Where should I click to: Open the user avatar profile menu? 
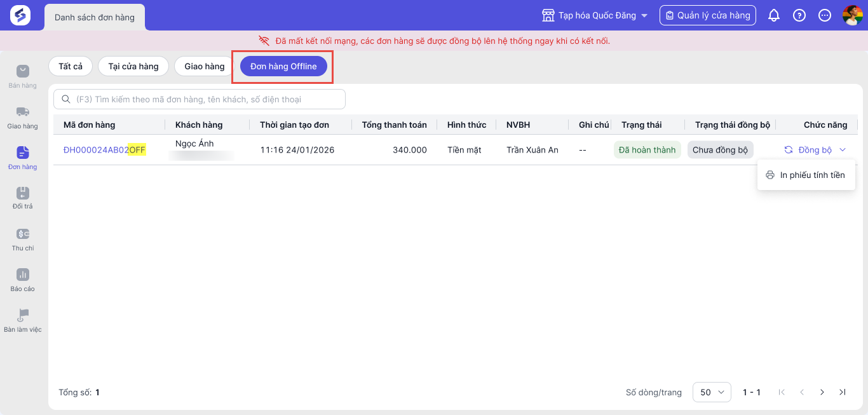point(853,15)
